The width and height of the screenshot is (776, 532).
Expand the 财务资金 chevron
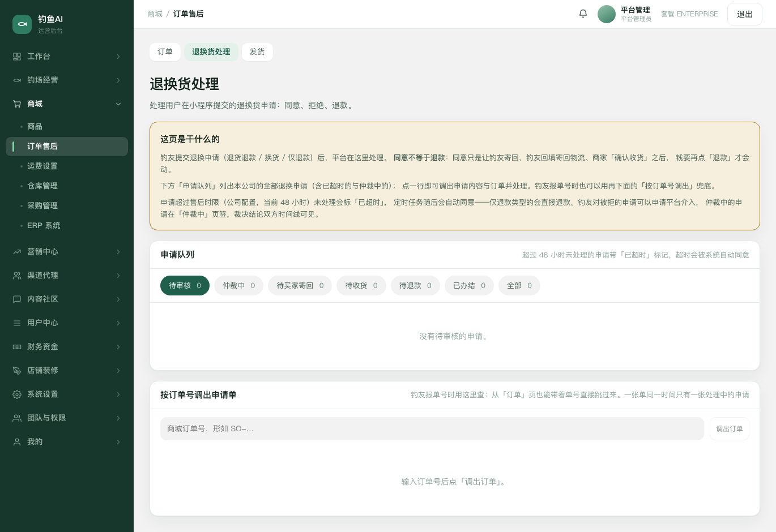click(x=118, y=347)
